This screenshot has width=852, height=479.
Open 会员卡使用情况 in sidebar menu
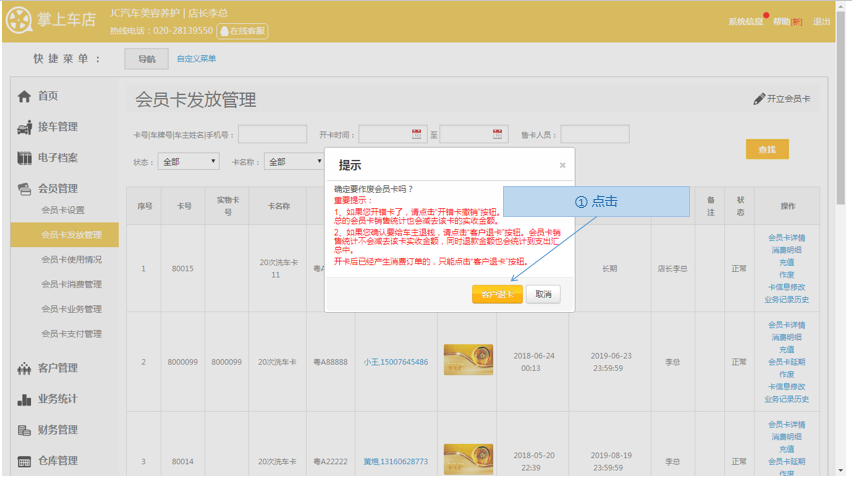(71, 260)
